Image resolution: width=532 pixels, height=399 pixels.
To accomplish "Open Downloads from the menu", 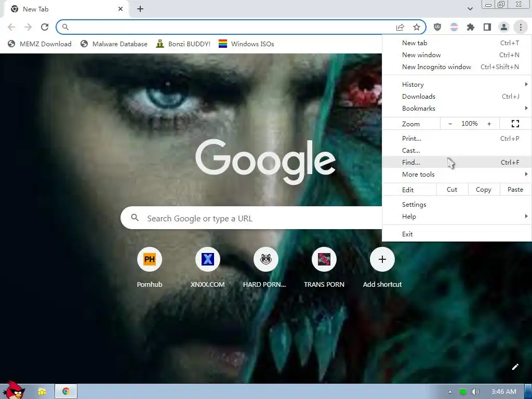I will [x=457, y=96].
